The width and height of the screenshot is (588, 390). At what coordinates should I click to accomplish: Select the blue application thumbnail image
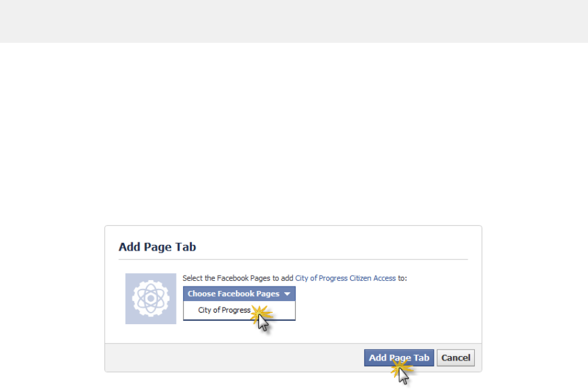[x=150, y=299]
